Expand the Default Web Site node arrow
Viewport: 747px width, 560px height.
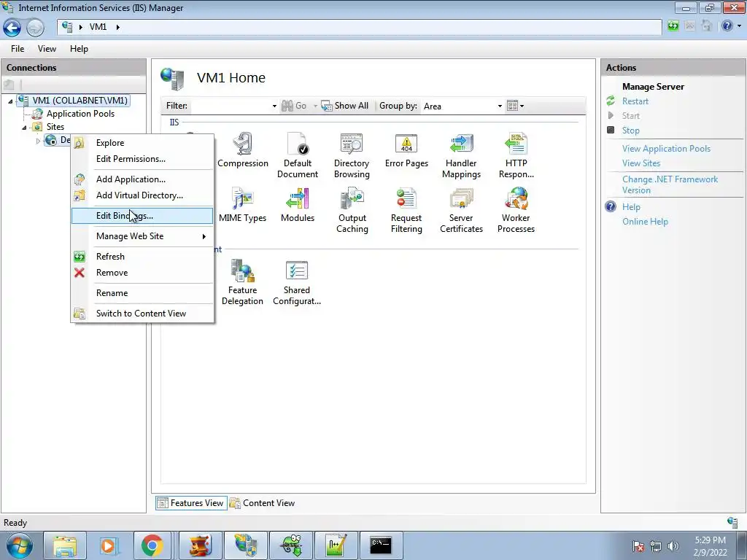(38, 141)
